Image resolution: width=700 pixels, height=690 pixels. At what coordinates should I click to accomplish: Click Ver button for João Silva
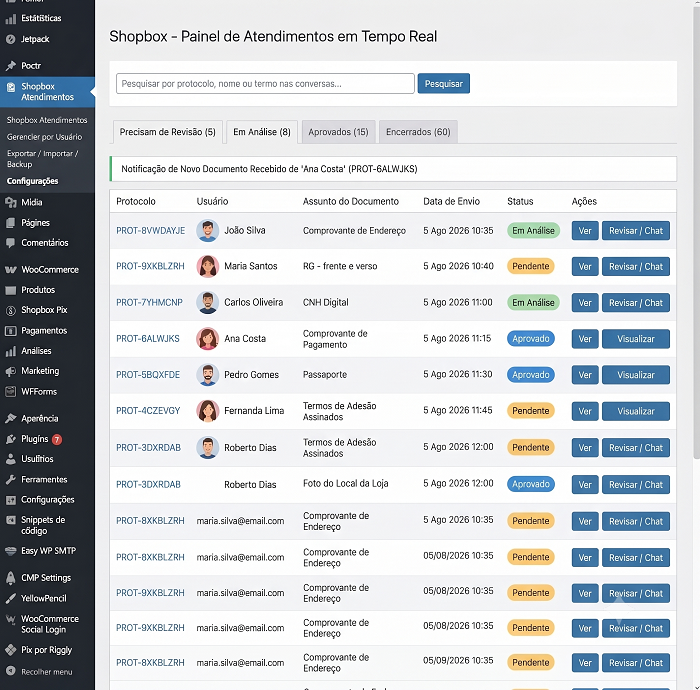585,231
